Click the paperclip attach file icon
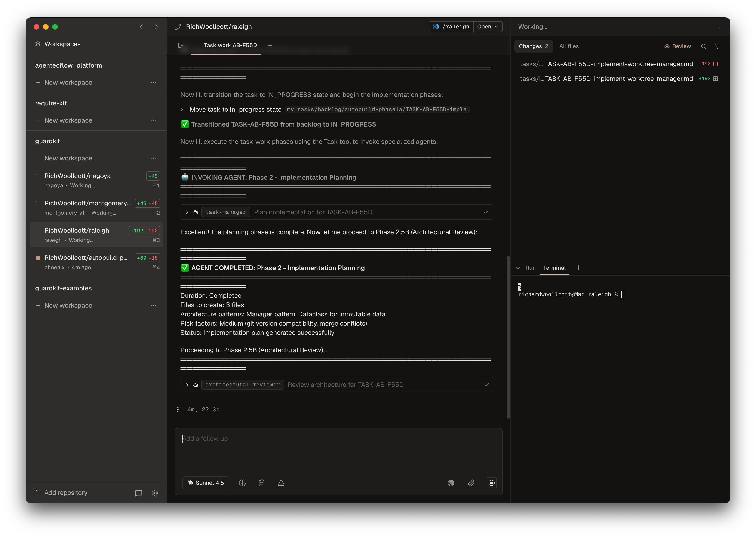Image resolution: width=756 pixels, height=537 pixels. 471,483
